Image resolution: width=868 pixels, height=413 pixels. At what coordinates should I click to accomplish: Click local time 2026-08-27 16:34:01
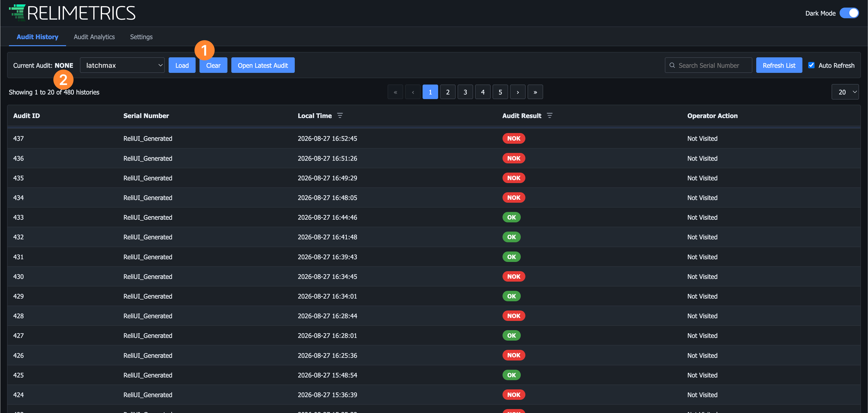coord(327,296)
